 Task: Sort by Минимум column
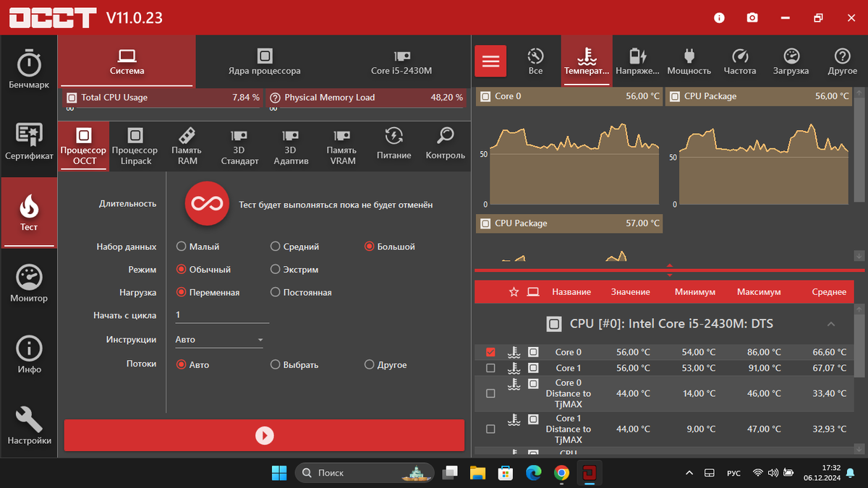[695, 292]
